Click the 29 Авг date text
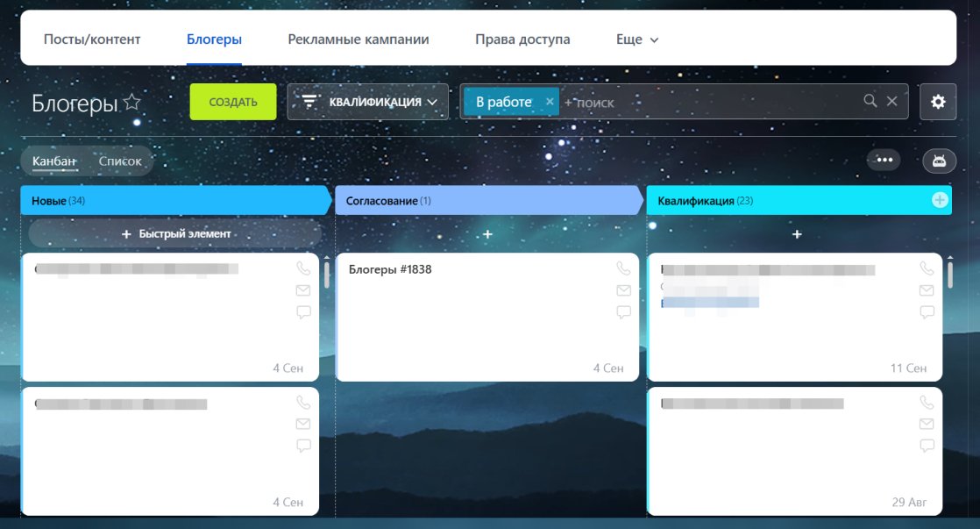Image resolution: width=980 pixels, height=529 pixels. point(909,502)
